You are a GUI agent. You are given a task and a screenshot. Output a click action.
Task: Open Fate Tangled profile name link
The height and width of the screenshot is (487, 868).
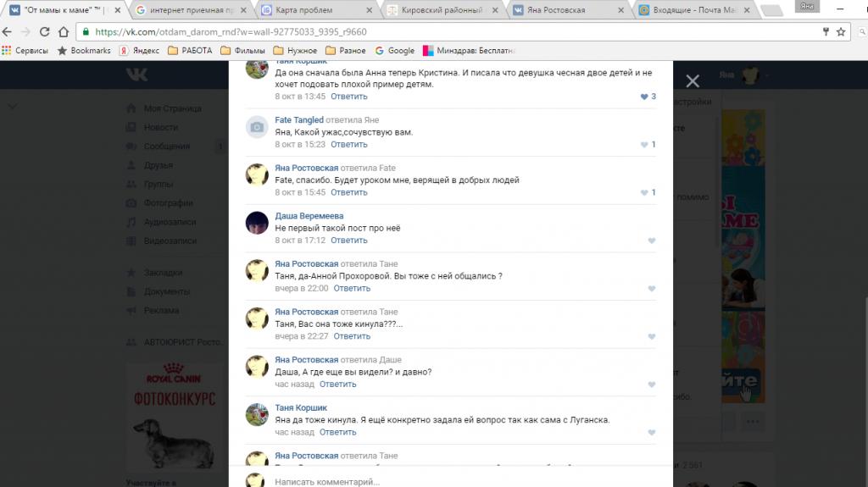(x=299, y=120)
